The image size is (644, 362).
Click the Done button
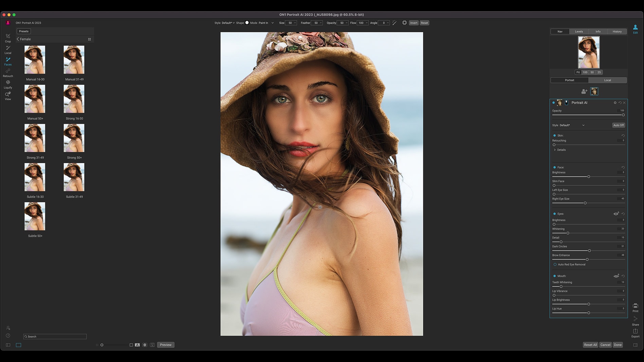point(618,345)
